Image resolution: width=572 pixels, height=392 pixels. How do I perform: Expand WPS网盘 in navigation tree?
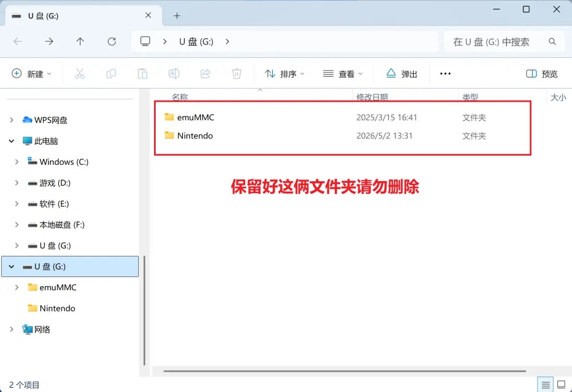click(x=12, y=120)
